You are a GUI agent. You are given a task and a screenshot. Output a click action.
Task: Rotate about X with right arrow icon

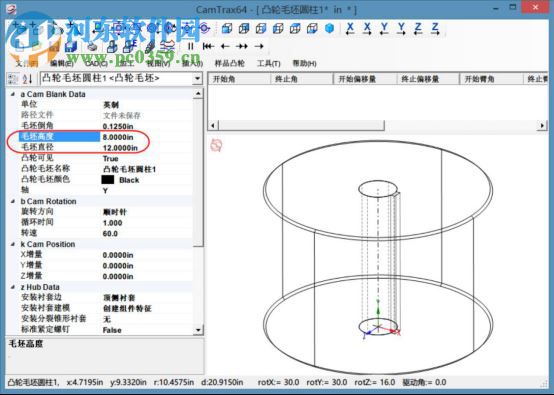coord(367,29)
